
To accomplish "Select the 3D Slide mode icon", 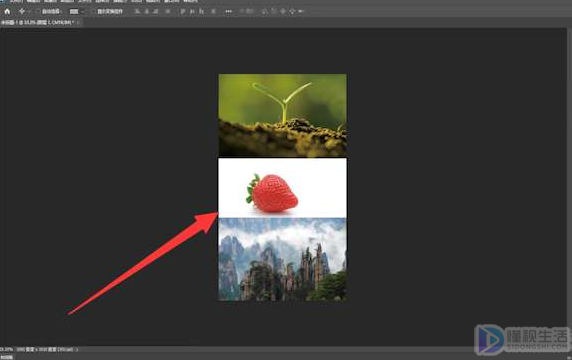I will 292,11.
